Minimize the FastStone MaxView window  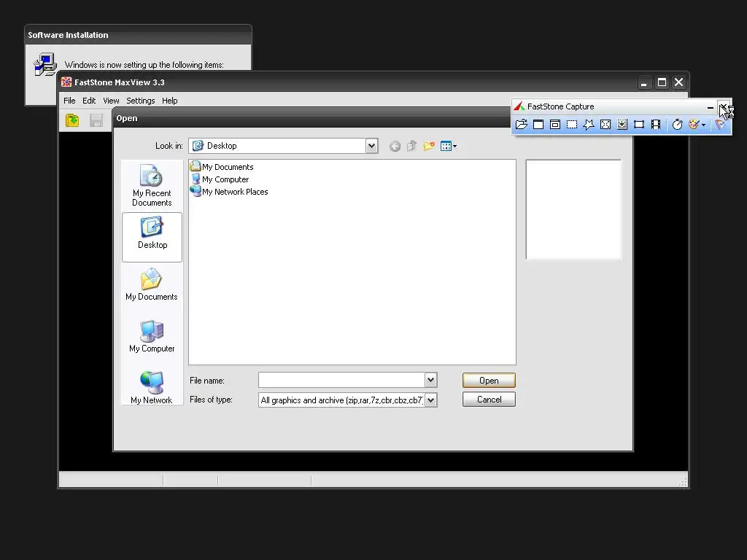click(643, 82)
